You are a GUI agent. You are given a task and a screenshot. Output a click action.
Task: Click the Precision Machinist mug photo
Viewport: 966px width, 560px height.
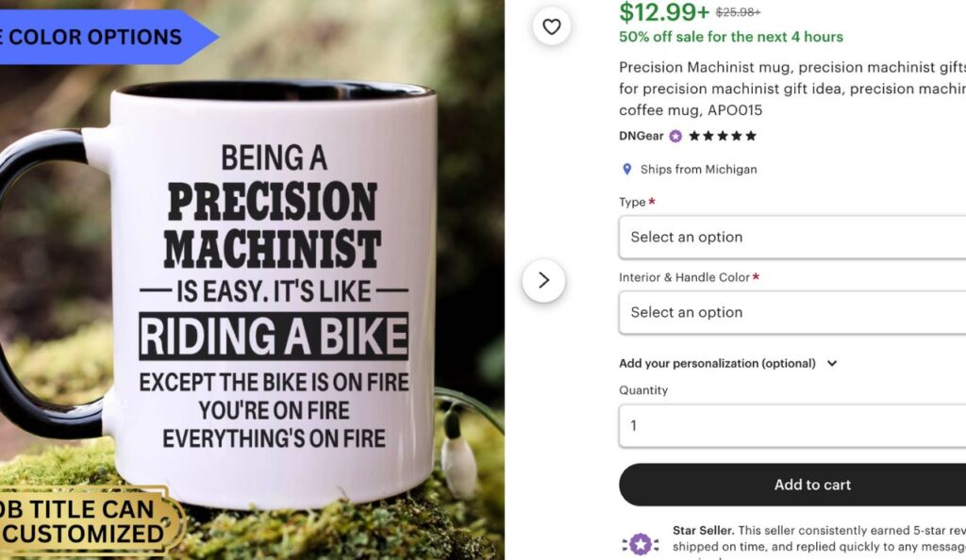coord(274,283)
